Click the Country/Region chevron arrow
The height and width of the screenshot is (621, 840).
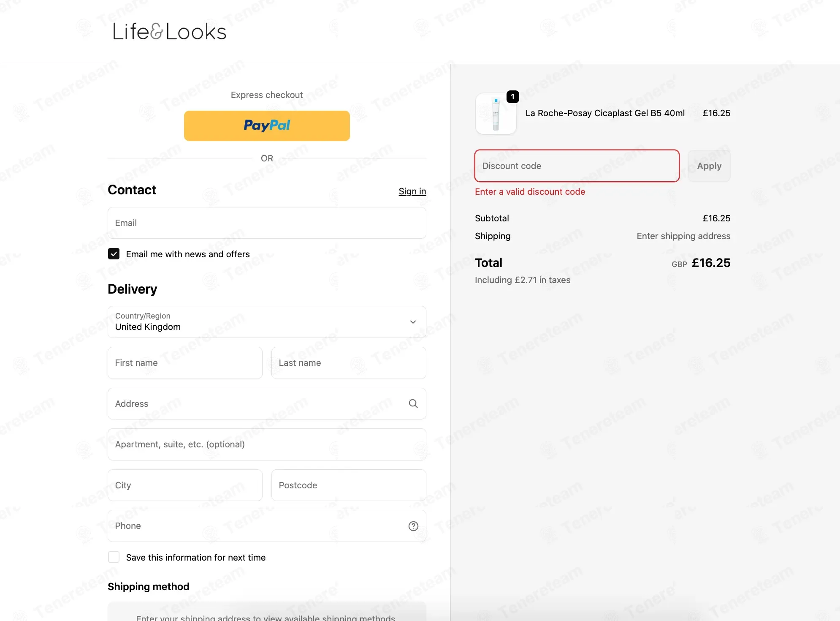pyautogui.click(x=413, y=322)
